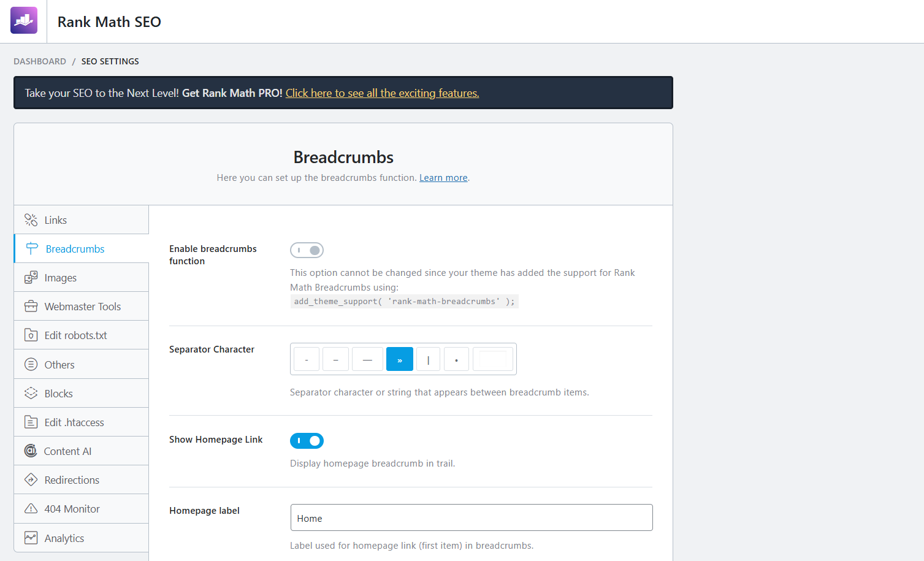924x561 pixels.
Task: Click the Rank Math SEO logo icon
Action: [x=24, y=20]
